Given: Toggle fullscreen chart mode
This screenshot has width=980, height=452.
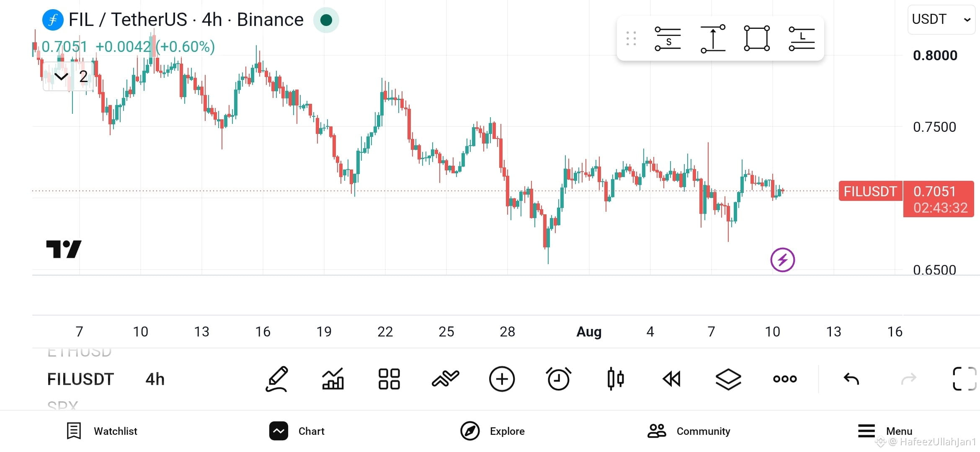Looking at the screenshot, I should click(965, 379).
